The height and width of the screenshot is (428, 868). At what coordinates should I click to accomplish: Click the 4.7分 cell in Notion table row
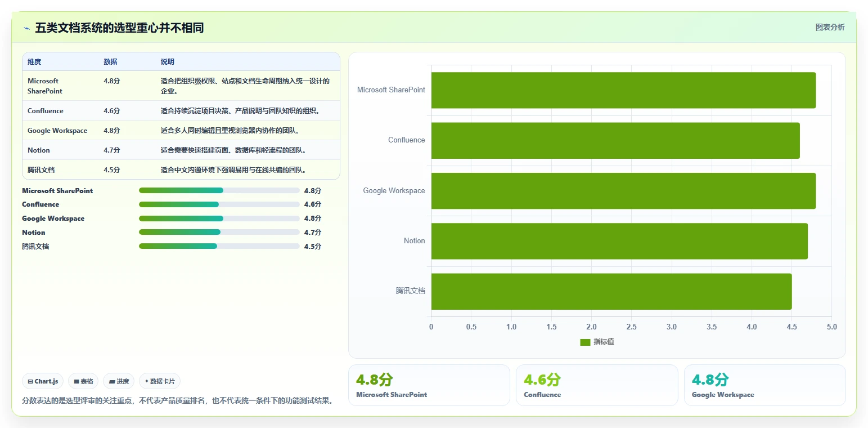coord(111,150)
